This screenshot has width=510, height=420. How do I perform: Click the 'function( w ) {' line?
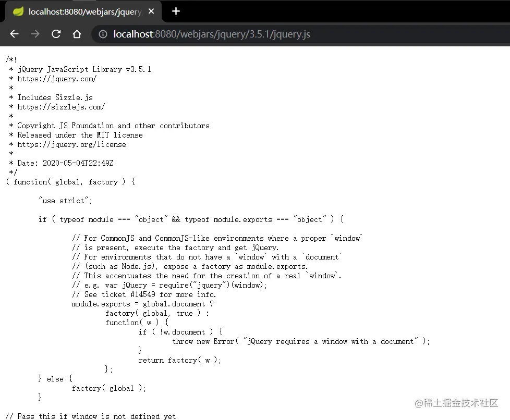[137, 323]
